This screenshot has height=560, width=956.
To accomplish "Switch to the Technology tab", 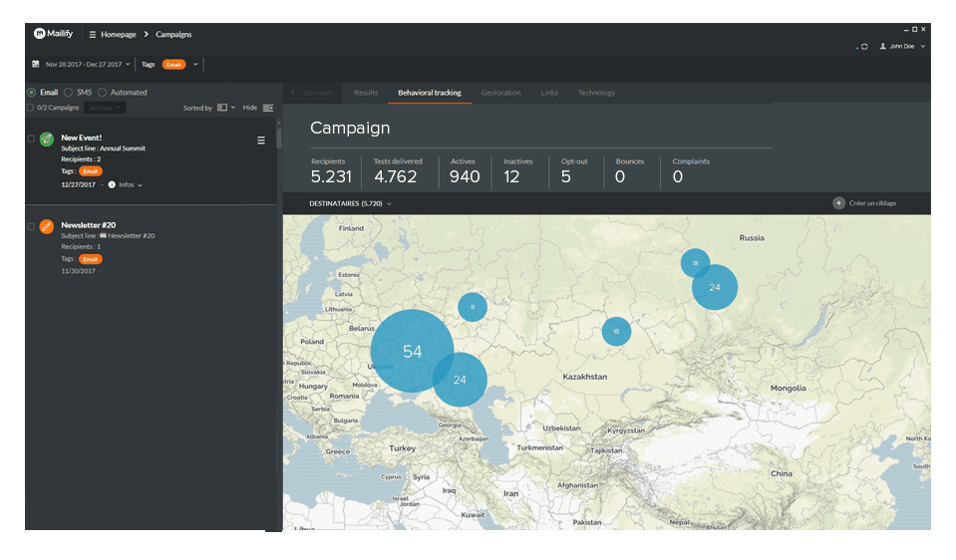I will coord(596,93).
